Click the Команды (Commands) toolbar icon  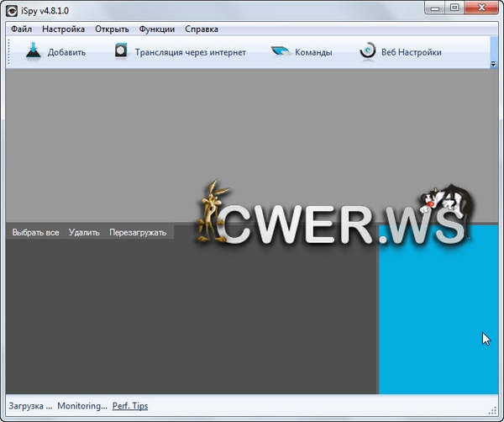click(x=281, y=52)
